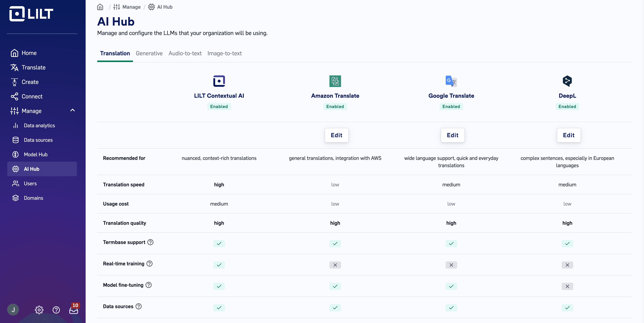Click the AI Hub page title
The height and width of the screenshot is (323, 644).
pos(116,22)
